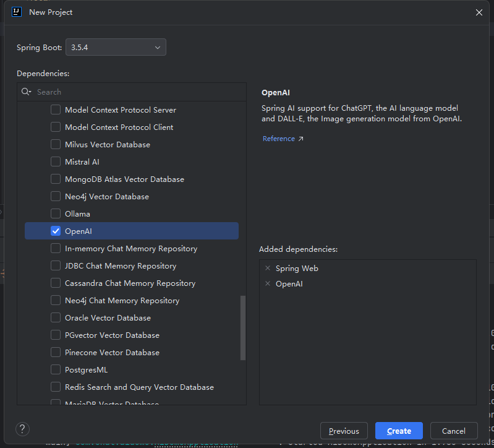Open the help question mark button

(22, 429)
